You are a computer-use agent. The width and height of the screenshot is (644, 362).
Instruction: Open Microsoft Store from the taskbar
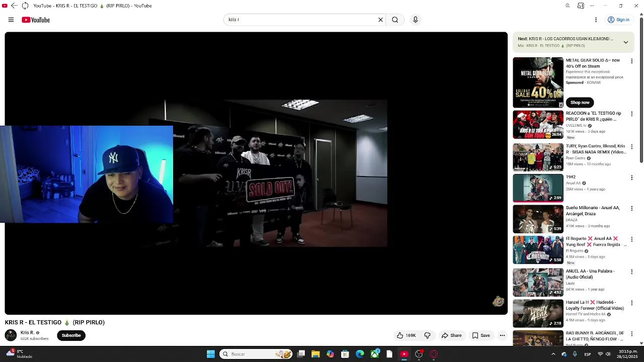pyautogui.click(x=345, y=354)
